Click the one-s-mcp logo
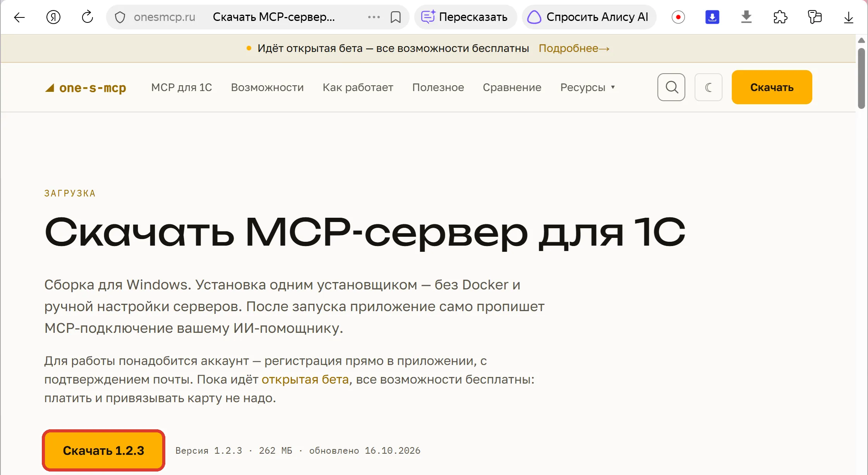Screen dimensions: 868x475 click(86, 88)
